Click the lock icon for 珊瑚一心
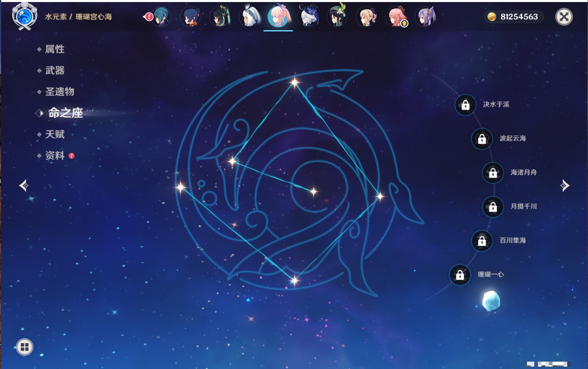The height and width of the screenshot is (369, 588). point(460,275)
